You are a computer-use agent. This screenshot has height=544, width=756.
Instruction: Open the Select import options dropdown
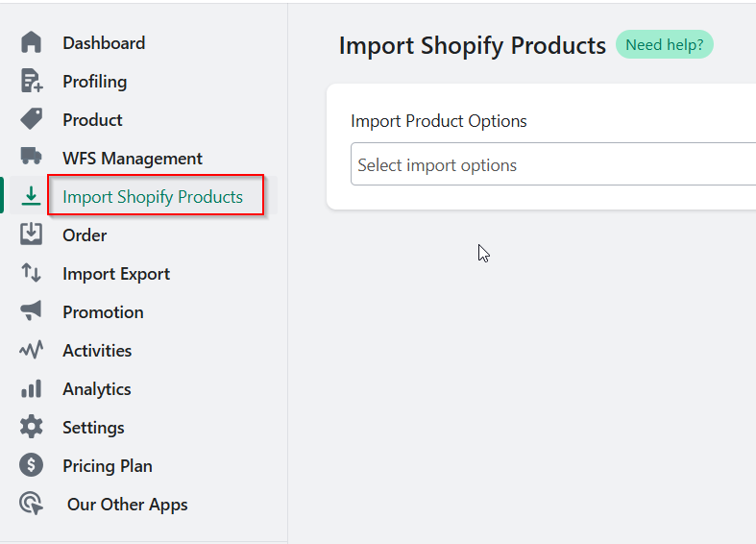[x=553, y=164]
